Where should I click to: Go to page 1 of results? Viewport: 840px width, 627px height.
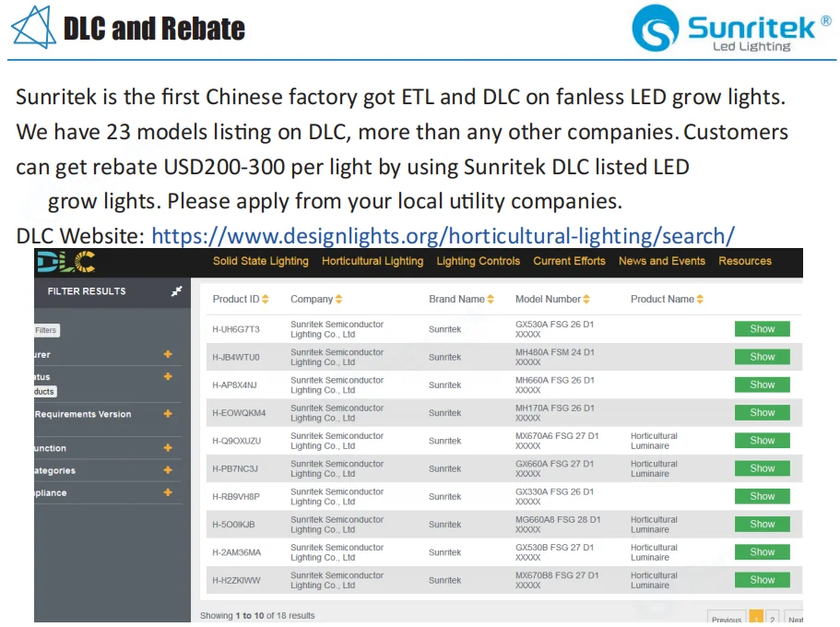(756, 618)
